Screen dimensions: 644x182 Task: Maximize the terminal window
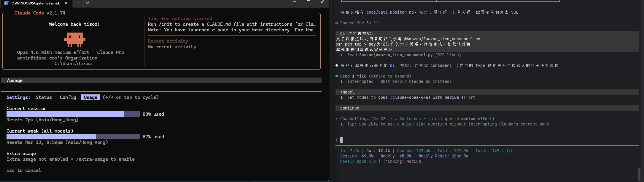(x=309, y=2)
